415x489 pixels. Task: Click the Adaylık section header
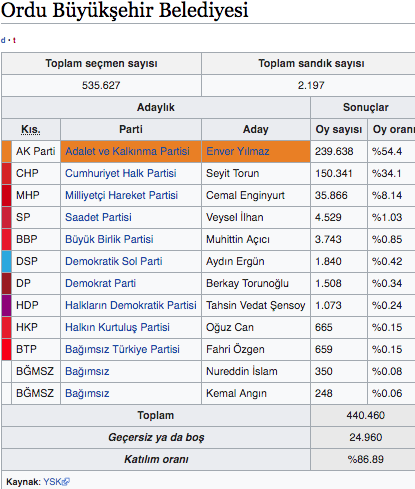pyautogui.click(x=156, y=107)
